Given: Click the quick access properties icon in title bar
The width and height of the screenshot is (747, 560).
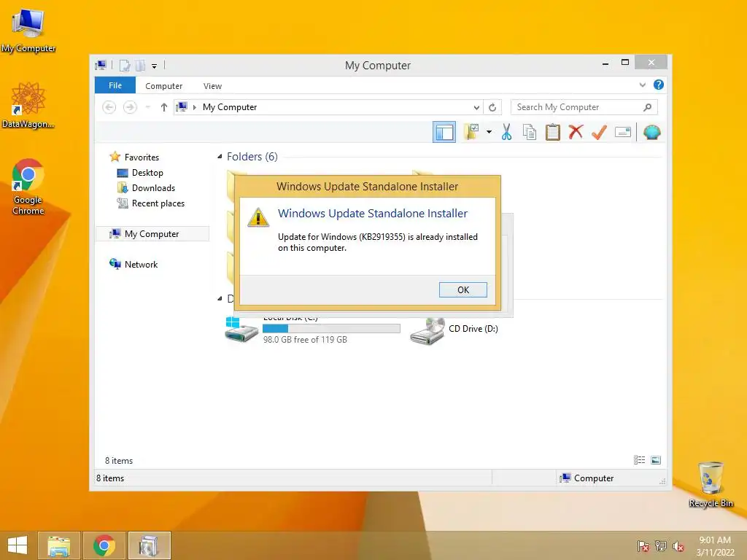Looking at the screenshot, I should click(125, 66).
